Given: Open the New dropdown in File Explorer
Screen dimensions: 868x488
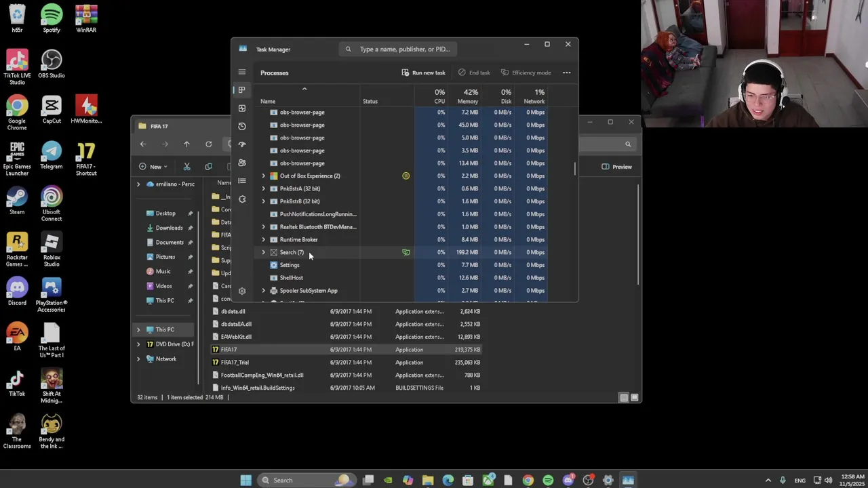Looking at the screenshot, I should pos(153,167).
